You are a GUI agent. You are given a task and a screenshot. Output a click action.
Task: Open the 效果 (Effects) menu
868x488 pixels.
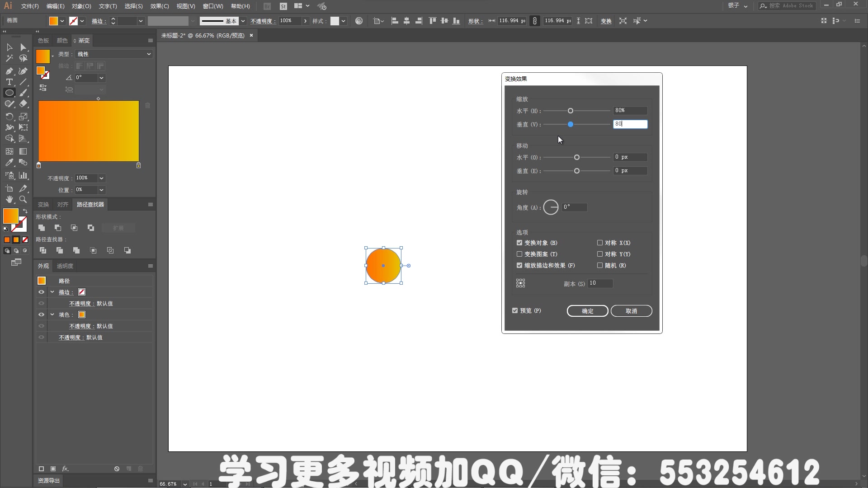[157, 6]
